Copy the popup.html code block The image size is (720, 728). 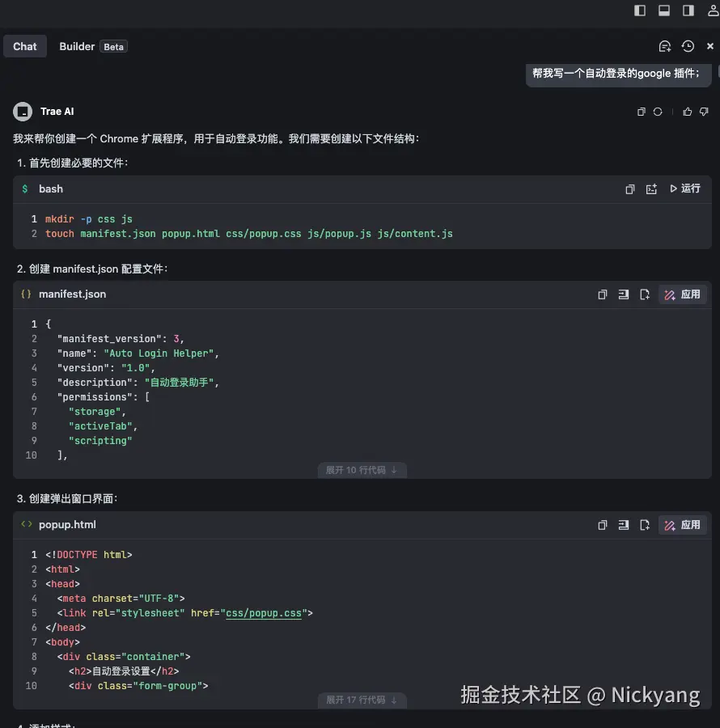pos(602,525)
